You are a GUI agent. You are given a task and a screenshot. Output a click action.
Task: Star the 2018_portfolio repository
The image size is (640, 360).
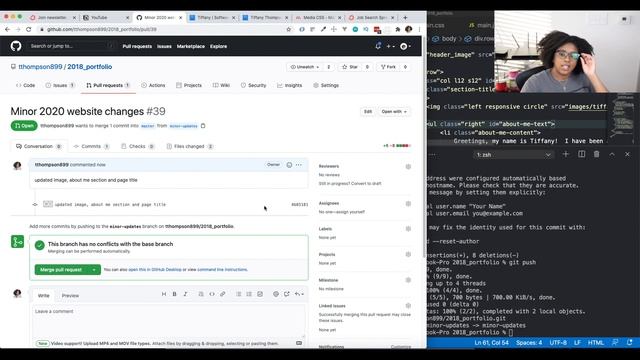coord(350,67)
